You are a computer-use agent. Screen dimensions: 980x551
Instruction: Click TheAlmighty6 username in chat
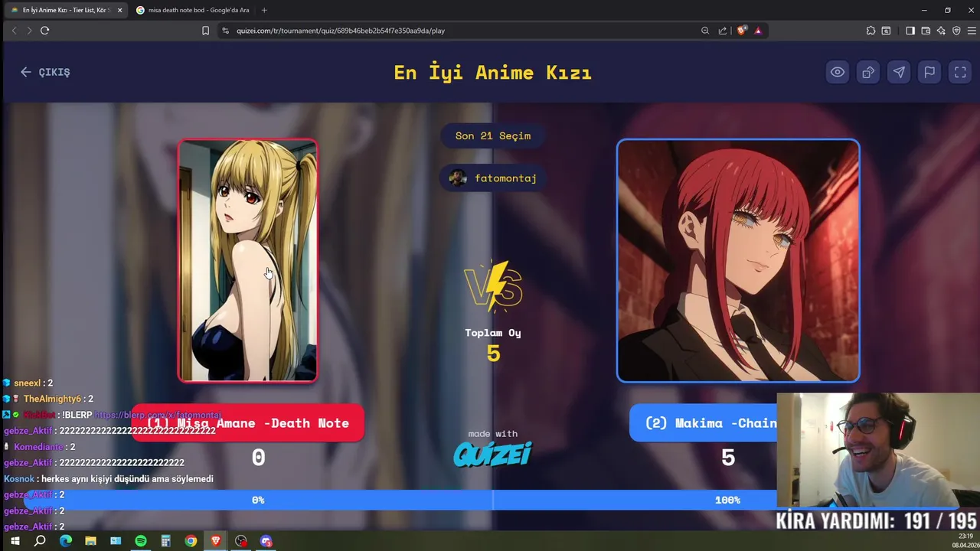point(52,399)
